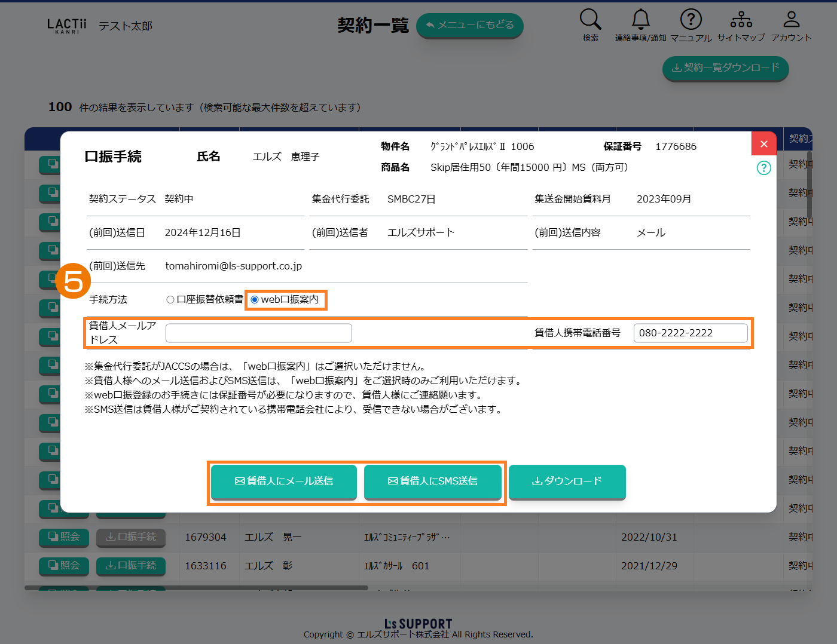Close the 口振手続 dialog with red X

pos(763,144)
